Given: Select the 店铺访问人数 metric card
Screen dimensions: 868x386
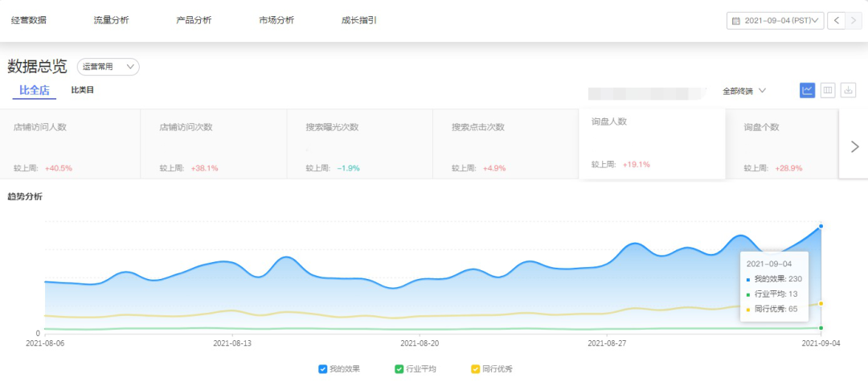Looking at the screenshot, I should click(70, 144).
